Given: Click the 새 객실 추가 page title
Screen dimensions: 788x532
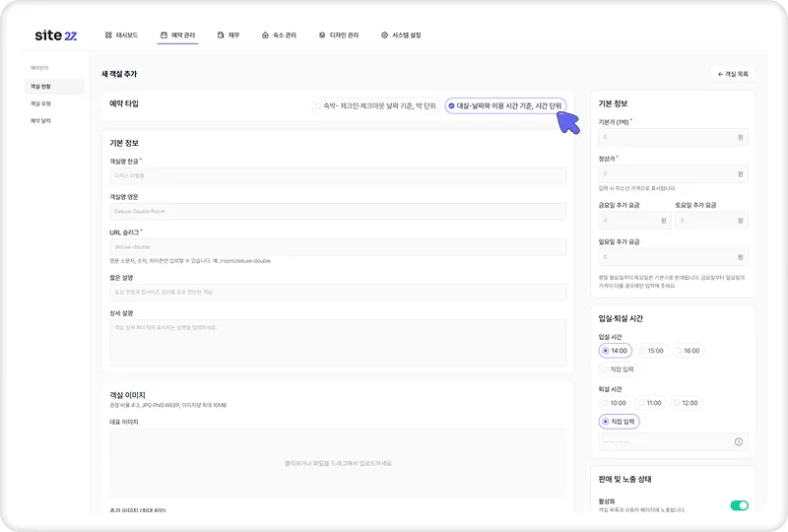Looking at the screenshot, I should (x=119, y=74).
